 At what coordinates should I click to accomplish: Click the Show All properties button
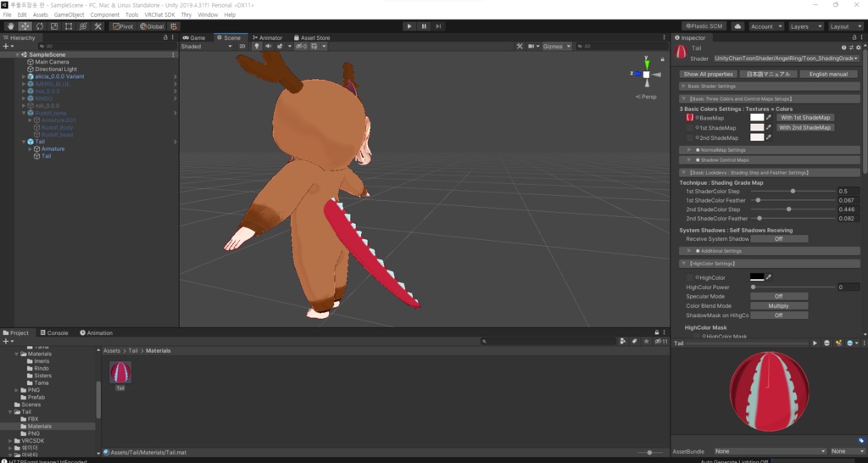708,75
